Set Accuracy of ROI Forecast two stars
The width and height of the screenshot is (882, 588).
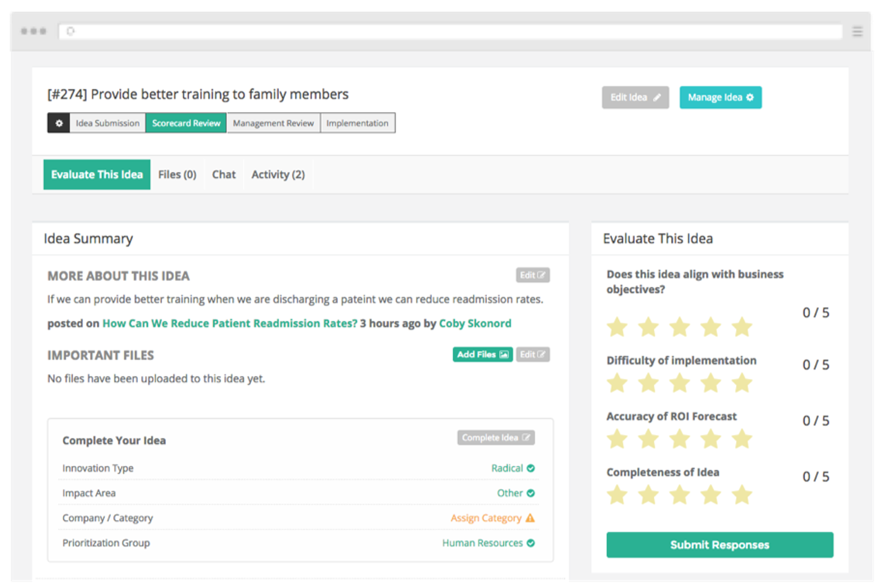pos(648,439)
